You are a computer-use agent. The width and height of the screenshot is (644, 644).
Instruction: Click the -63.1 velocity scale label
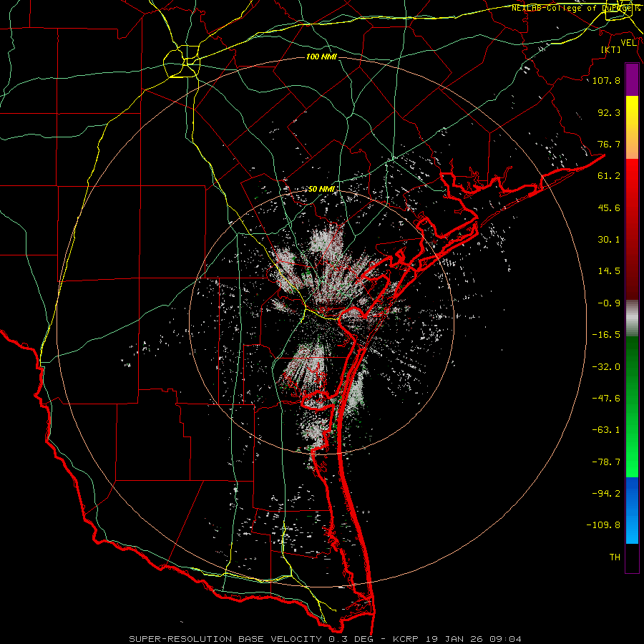[606, 430]
